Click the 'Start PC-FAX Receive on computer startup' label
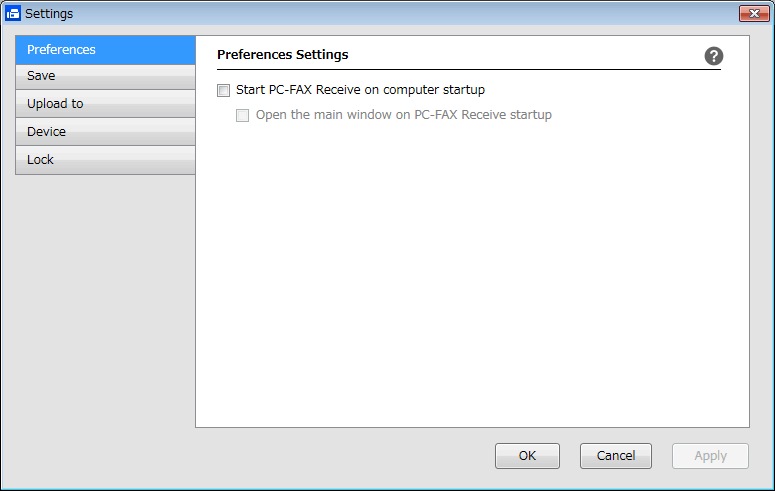 click(x=360, y=90)
